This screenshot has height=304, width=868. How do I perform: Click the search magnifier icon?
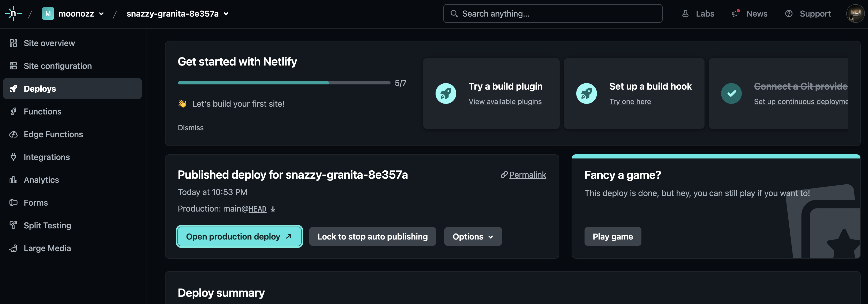[x=454, y=13]
